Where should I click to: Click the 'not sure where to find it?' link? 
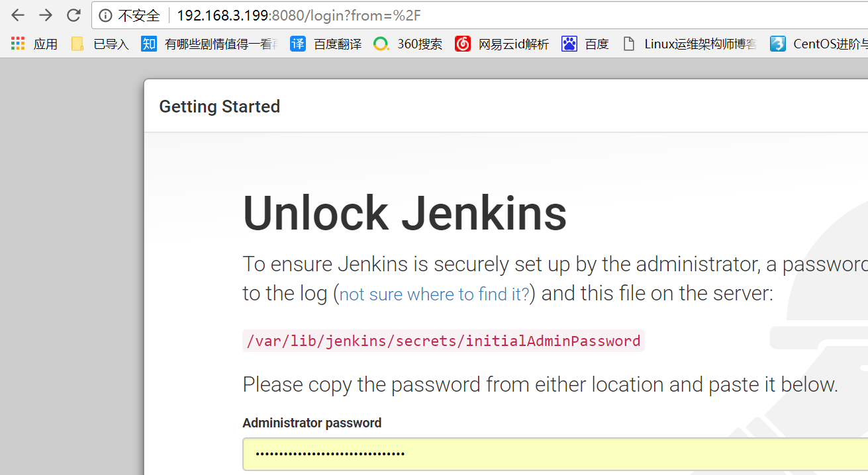pyautogui.click(x=434, y=294)
